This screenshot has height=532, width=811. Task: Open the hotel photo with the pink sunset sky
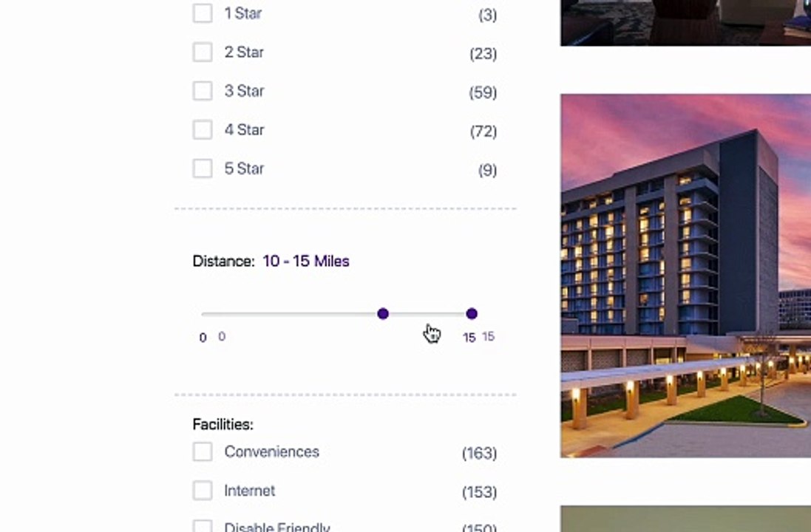click(685, 275)
